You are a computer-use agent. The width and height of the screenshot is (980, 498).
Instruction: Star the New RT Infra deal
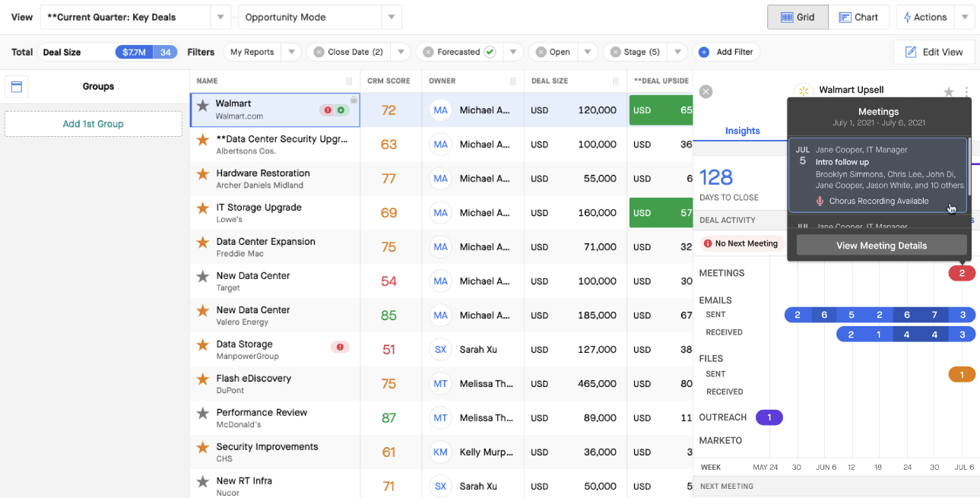pos(202,482)
